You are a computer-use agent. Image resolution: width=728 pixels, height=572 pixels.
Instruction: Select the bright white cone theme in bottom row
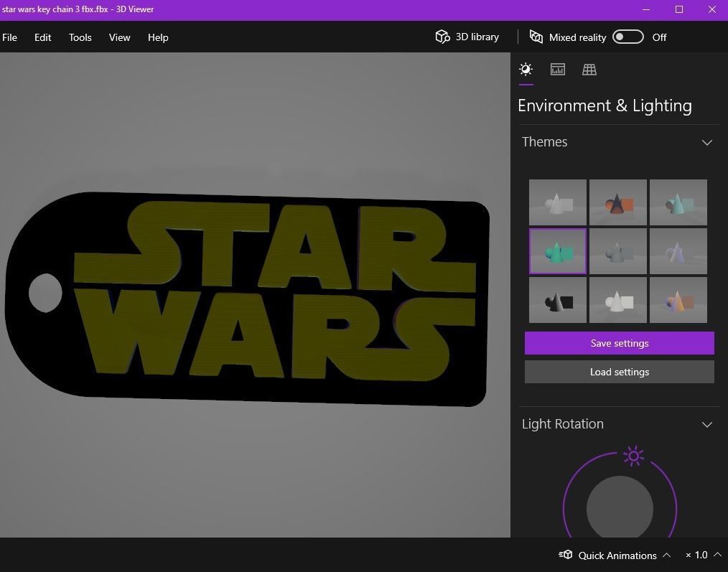pyautogui.click(x=618, y=300)
